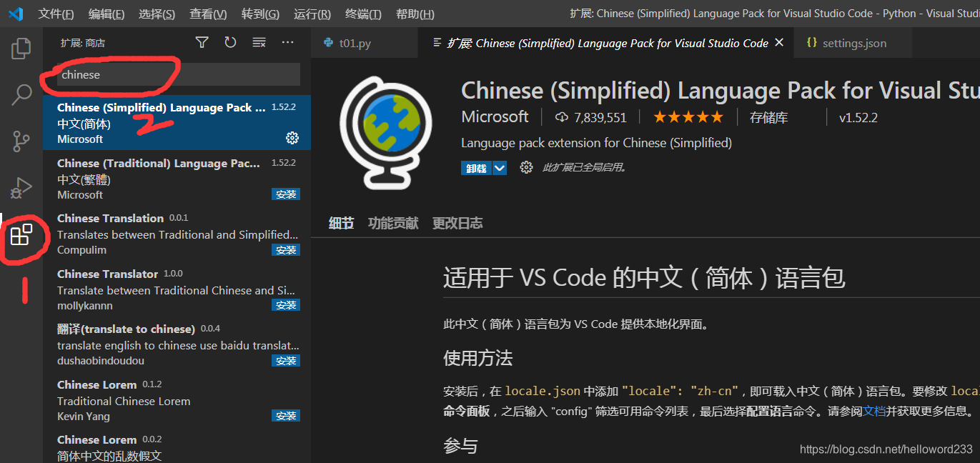Click the manage gear next to uninstall button
The width and height of the screenshot is (980, 463).
coord(526,167)
